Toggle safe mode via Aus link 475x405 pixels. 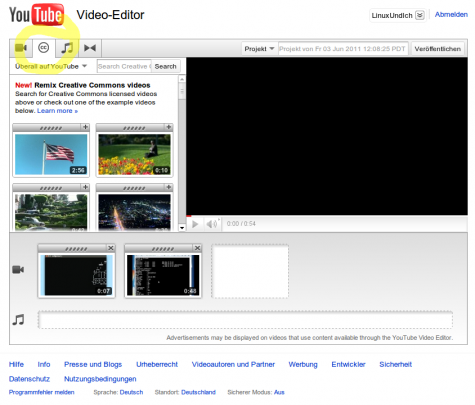pyautogui.click(x=279, y=392)
